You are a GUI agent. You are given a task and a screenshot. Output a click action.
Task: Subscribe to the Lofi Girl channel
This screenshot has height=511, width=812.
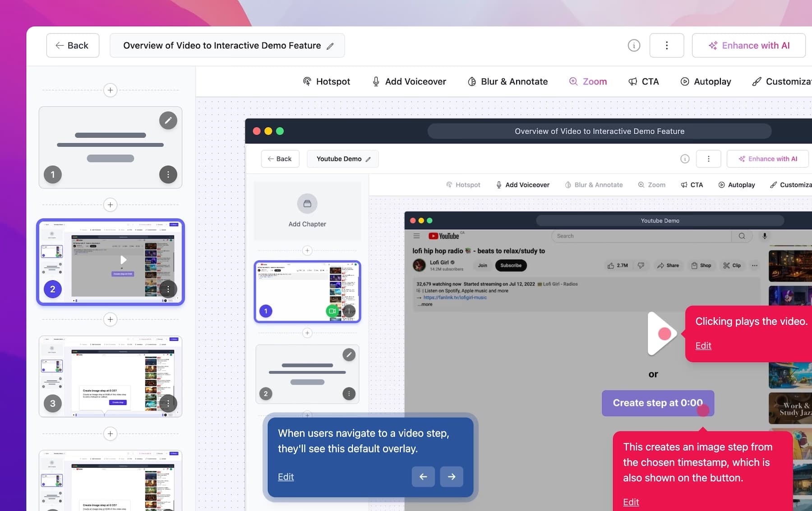point(510,265)
